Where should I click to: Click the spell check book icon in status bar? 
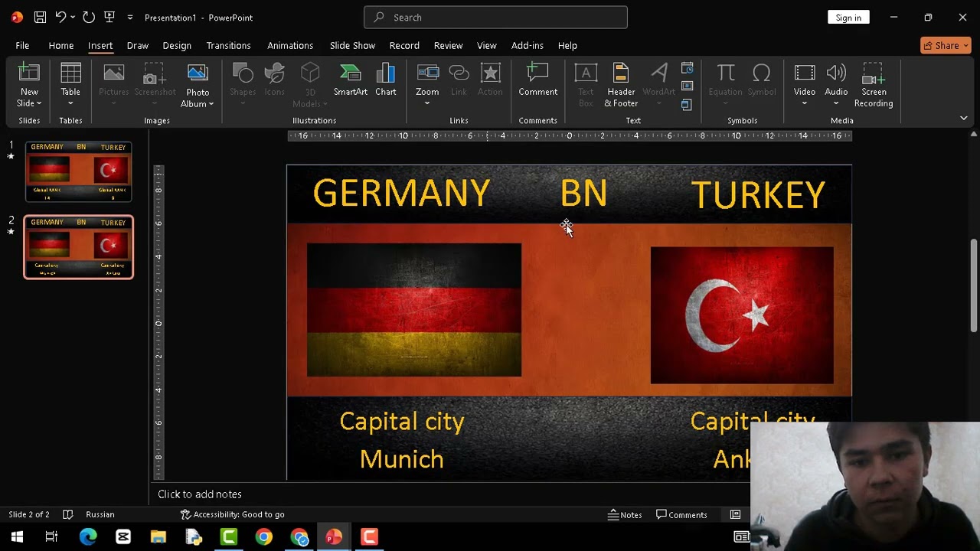67,514
